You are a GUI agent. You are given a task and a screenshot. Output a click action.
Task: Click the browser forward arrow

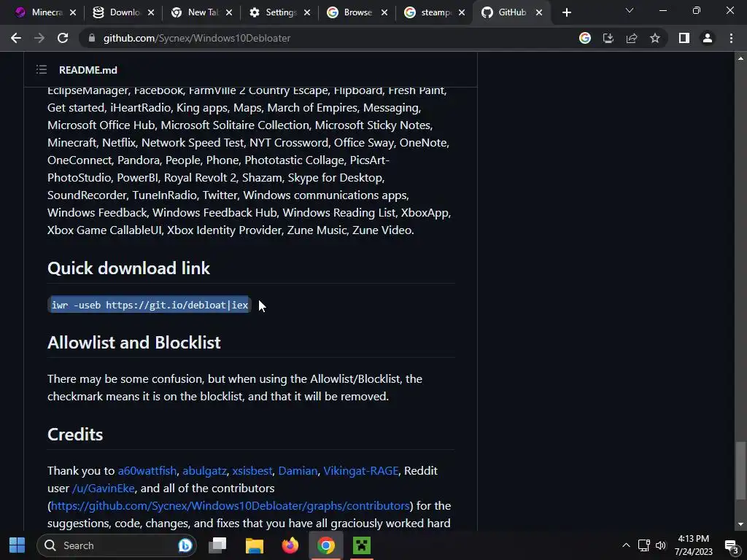tap(39, 38)
